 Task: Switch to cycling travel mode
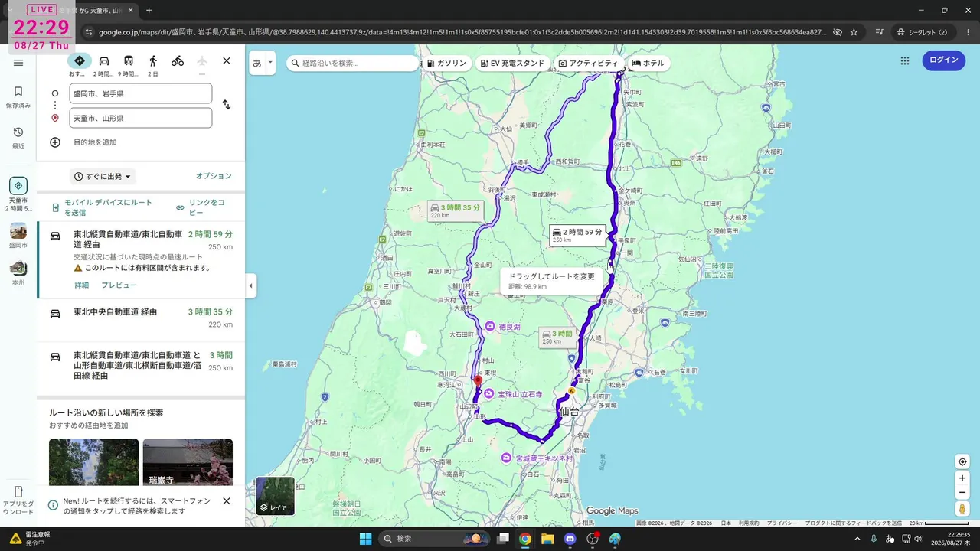coord(178,60)
